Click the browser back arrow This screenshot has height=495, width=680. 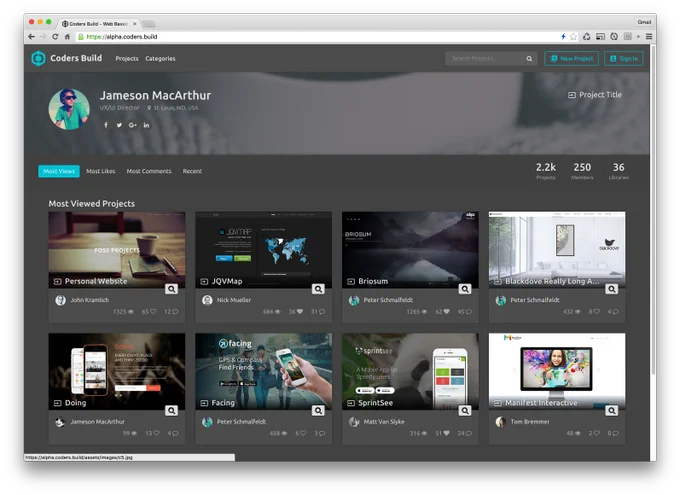click(31, 36)
